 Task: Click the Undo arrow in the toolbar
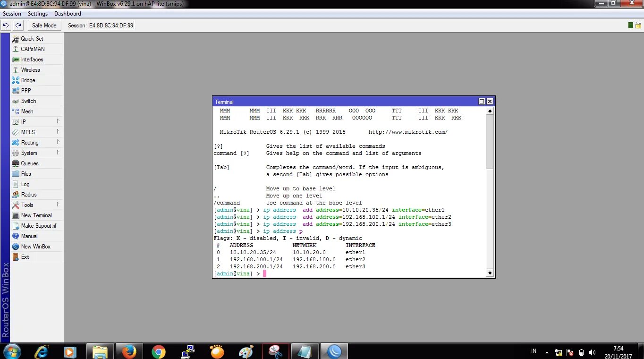pos(7,25)
